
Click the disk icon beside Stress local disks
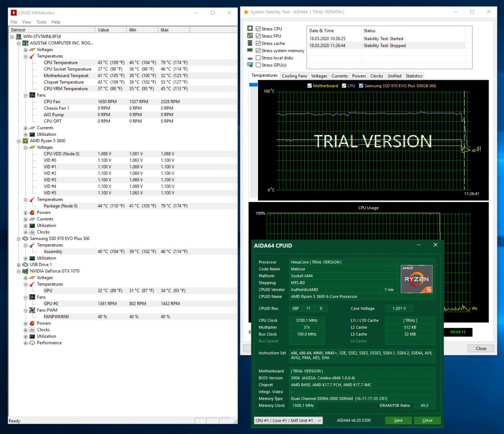coord(250,58)
